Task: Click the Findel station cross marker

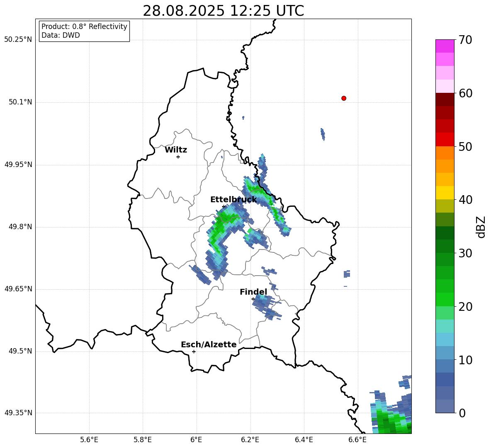Action: pyautogui.click(x=253, y=299)
